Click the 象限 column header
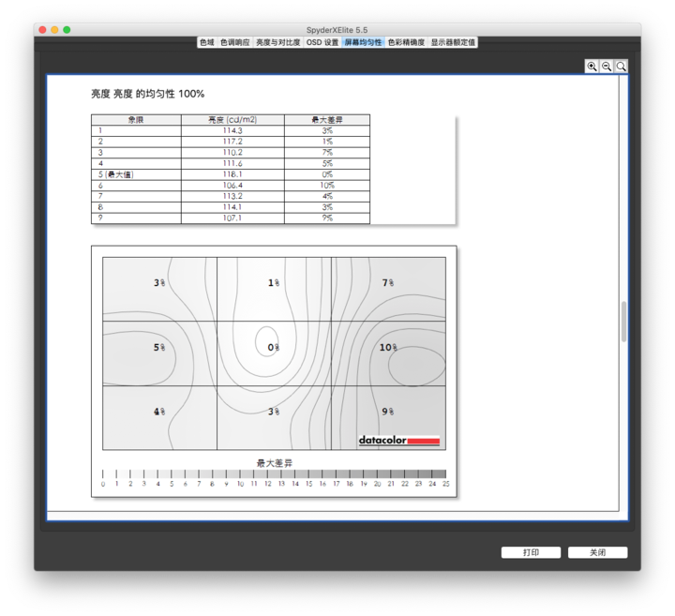 136,120
